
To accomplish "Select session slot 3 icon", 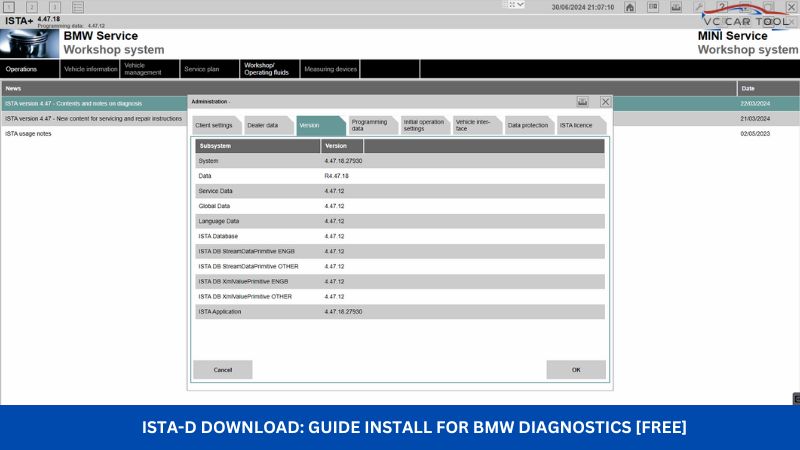I will coord(55,7).
